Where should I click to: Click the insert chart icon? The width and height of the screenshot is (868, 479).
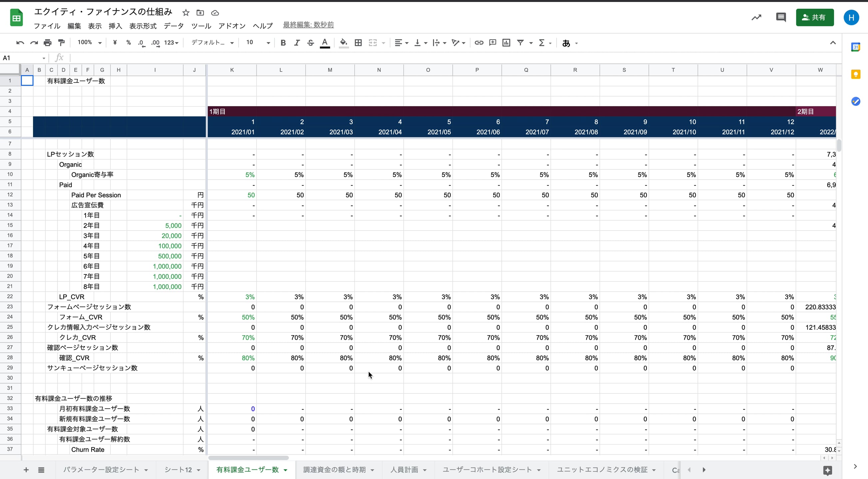(x=506, y=43)
